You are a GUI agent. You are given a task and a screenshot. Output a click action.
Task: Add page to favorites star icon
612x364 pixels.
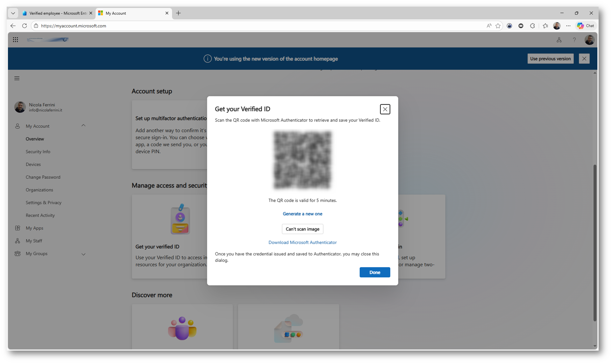pos(498,26)
